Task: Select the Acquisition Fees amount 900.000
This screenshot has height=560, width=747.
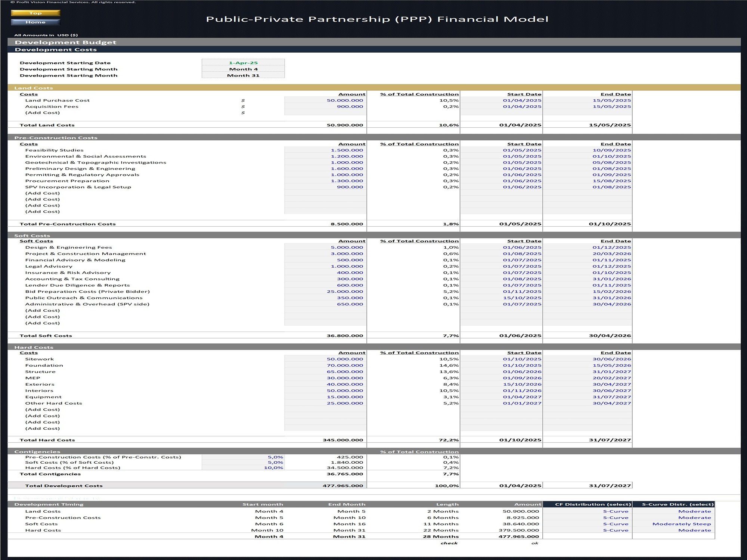Action: click(x=325, y=106)
